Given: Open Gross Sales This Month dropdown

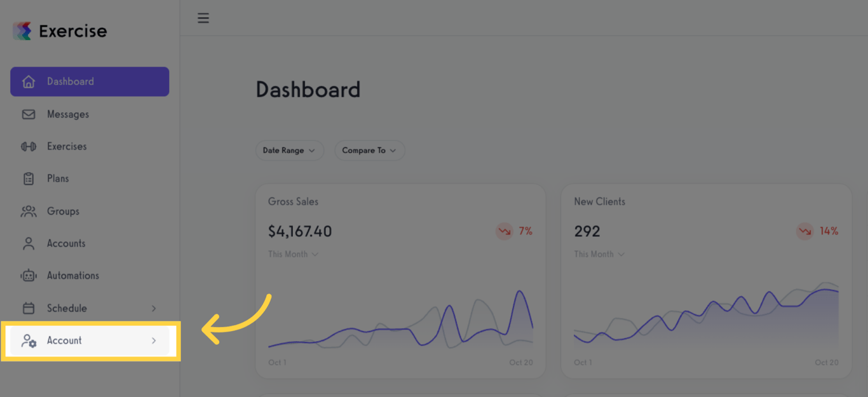Looking at the screenshot, I should point(293,254).
